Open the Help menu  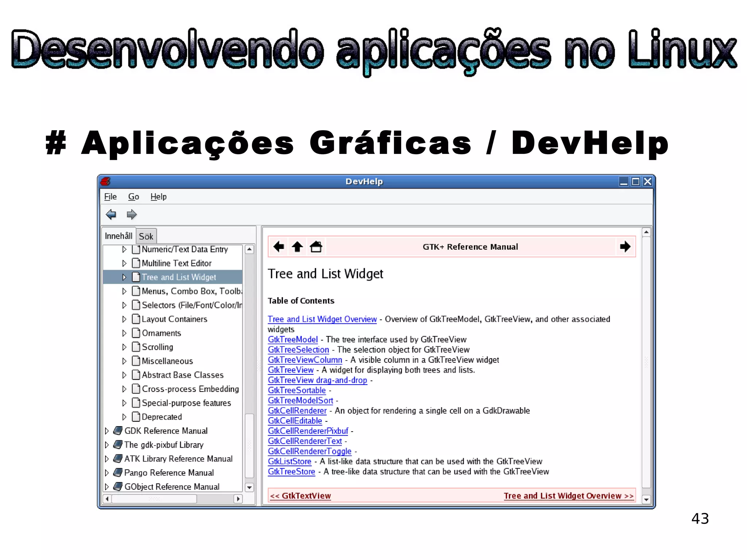coord(159,197)
